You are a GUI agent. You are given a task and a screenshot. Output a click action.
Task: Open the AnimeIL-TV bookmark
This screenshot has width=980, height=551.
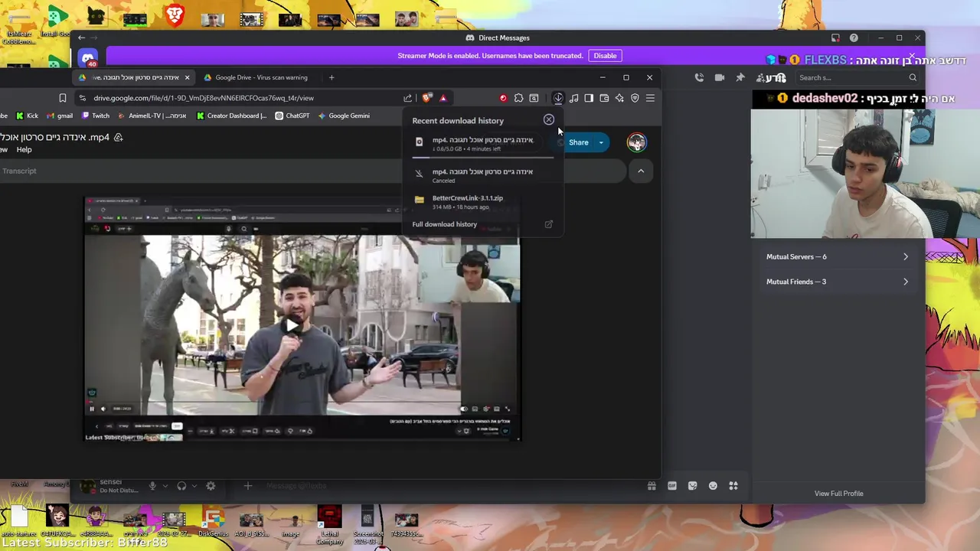(x=152, y=116)
